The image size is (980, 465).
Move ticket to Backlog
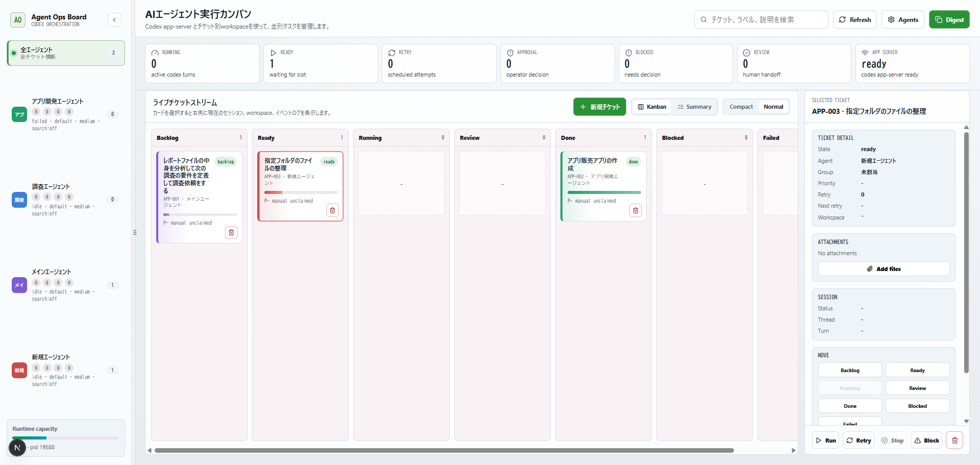tap(850, 370)
